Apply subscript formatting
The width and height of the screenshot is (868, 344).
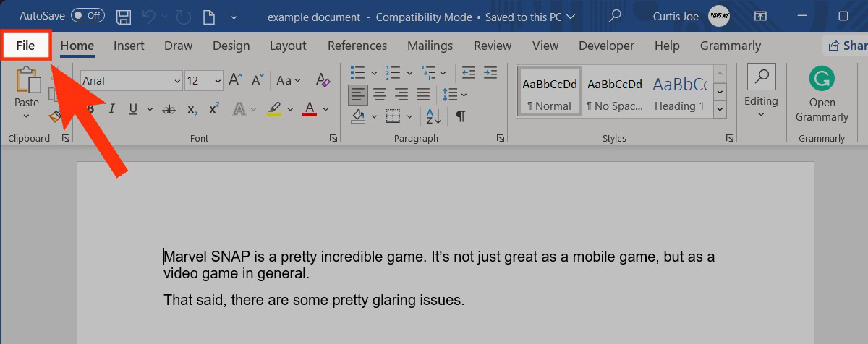coord(192,109)
